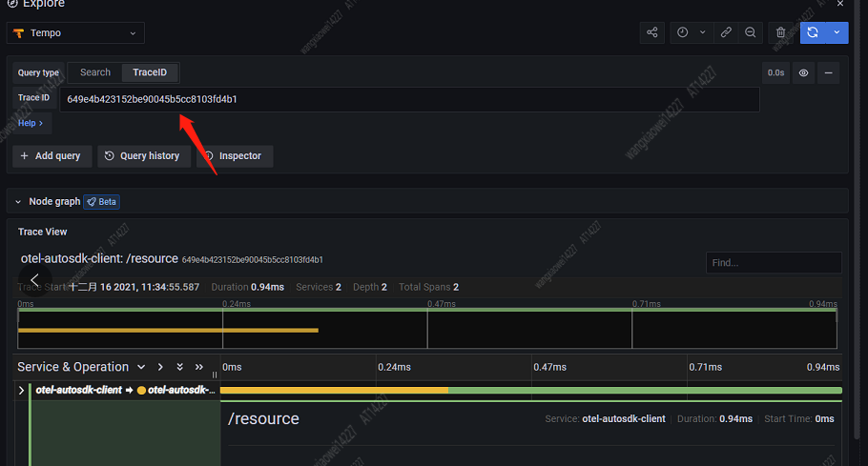Open the time range clock picker

pos(683,32)
